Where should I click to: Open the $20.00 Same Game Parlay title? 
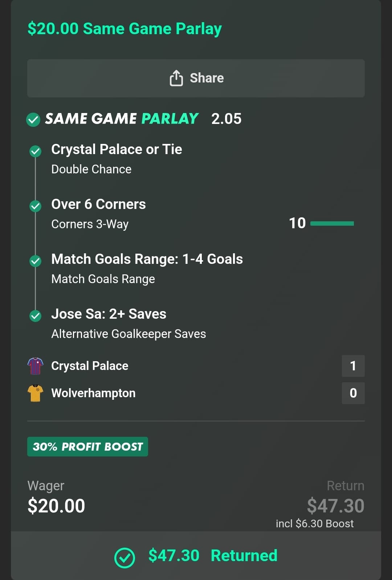click(124, 29)
